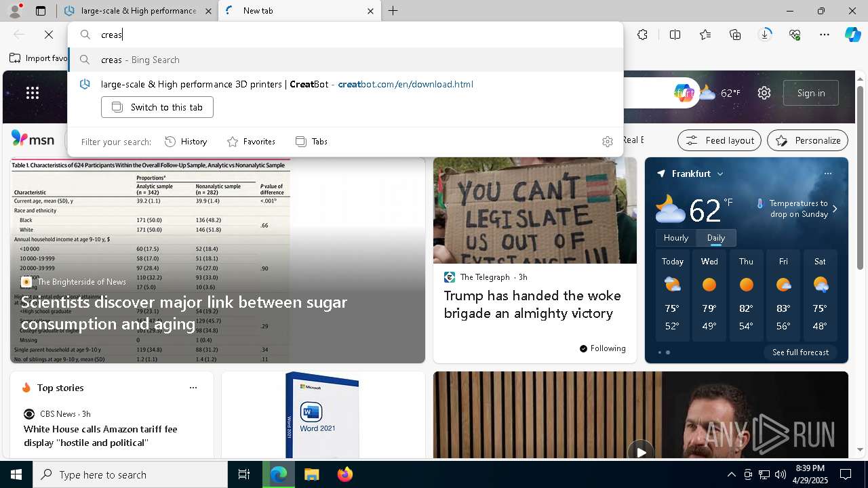
Task: Open the Browser essentials heart icon
Action: [x=795, y=35]
